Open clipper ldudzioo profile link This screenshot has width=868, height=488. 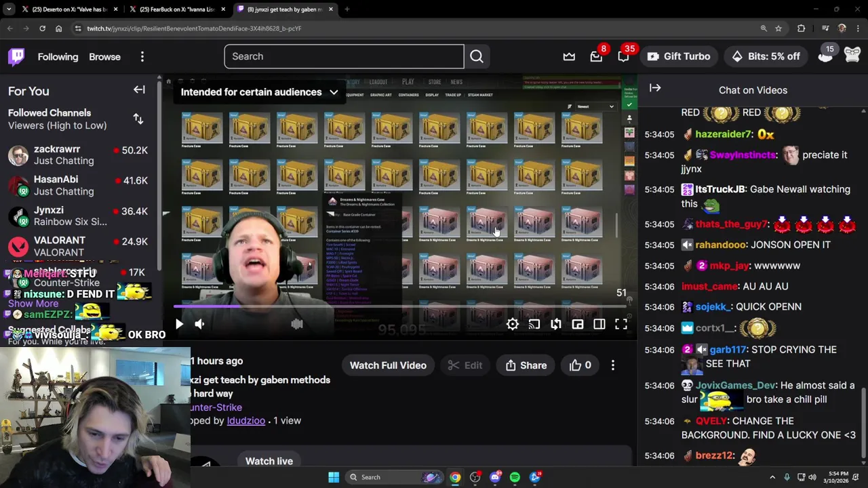[x=245, y=420]
